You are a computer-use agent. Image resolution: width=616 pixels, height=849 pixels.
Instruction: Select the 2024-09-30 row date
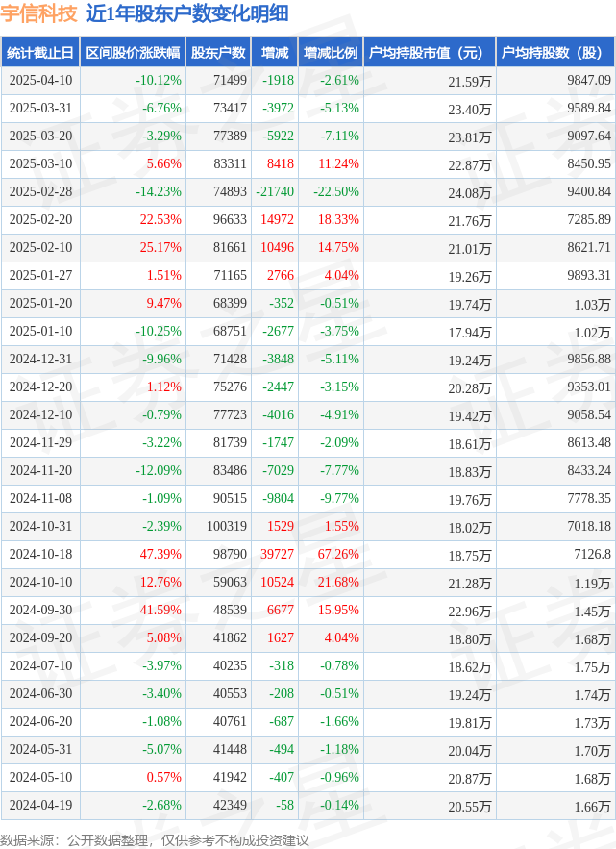pos(40,610)
